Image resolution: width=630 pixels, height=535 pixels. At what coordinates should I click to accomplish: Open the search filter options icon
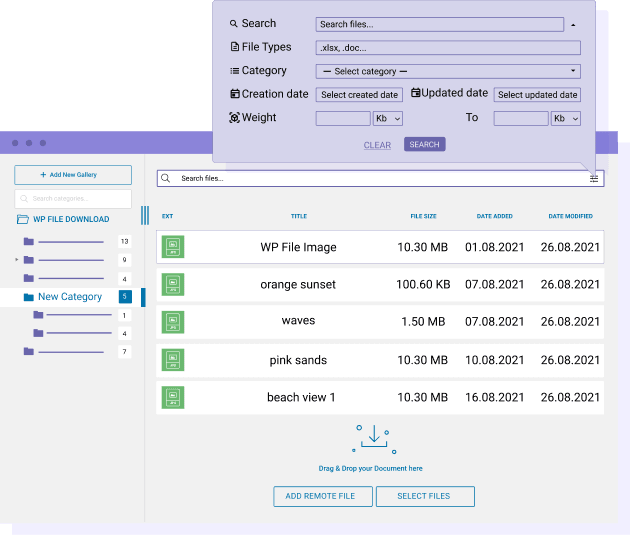pyautogui.click(x=594, y=179)
